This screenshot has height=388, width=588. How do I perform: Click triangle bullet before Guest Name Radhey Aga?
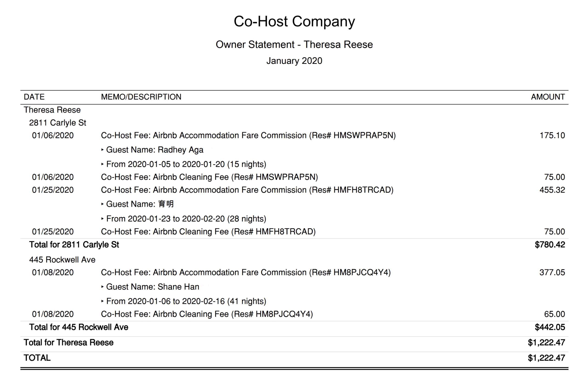pos(102,150)
